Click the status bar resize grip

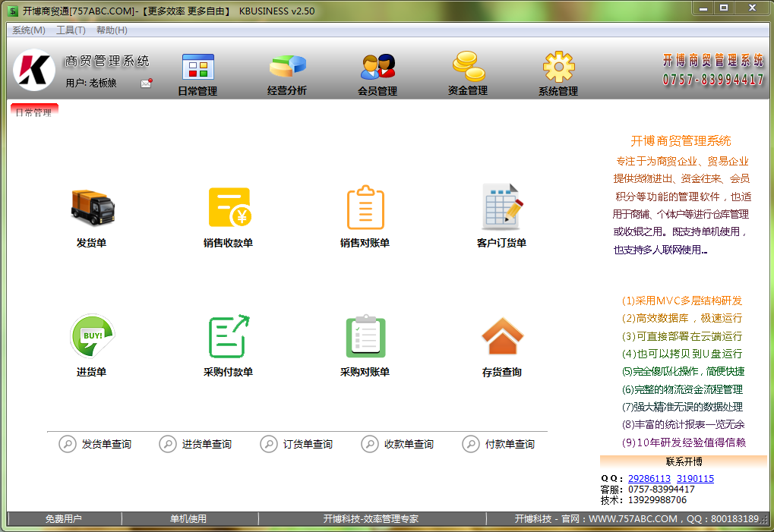pos(765,519)
